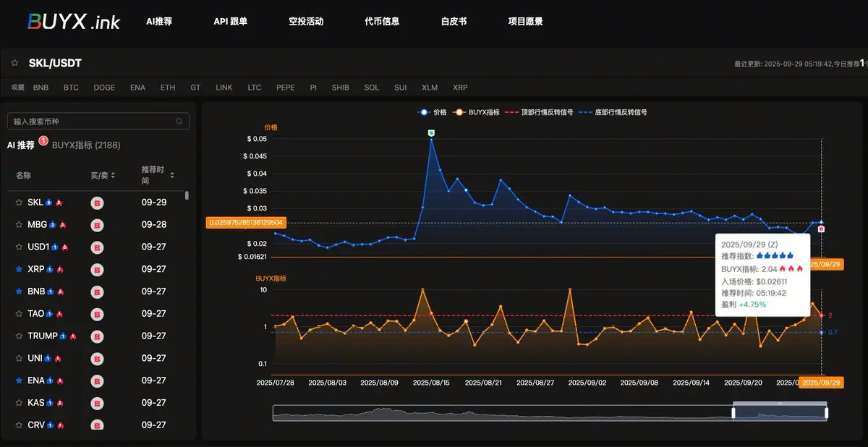Select DOGE from the favorites bar
Screen dimensions: 868x447
tap(104, 88)
